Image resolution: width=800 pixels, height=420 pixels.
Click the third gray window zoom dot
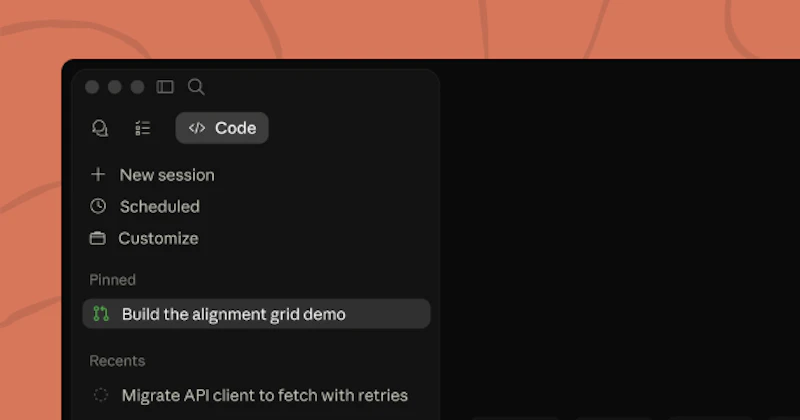tap(137, 87)
